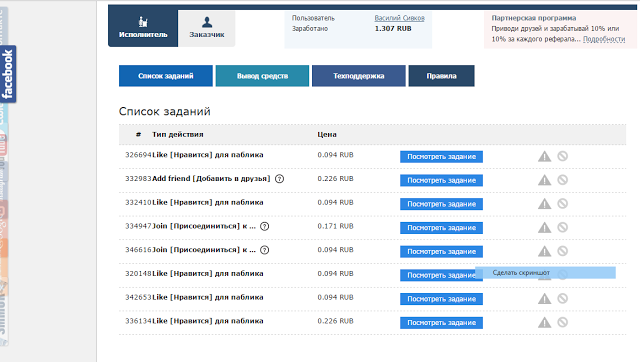Open help question mark for task 334947
Image resolution: width=640 pixels, height=362 pixels.
[264, 226]
